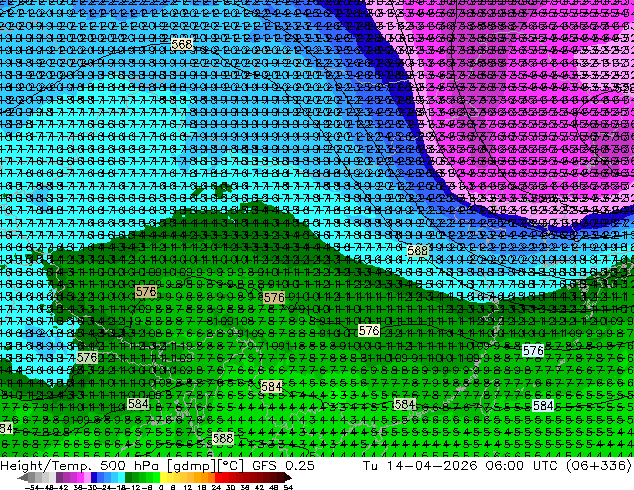This screenshot has width=634, height=490.
Task: Click the date '14-04-2026'
Action: (432, 466)
